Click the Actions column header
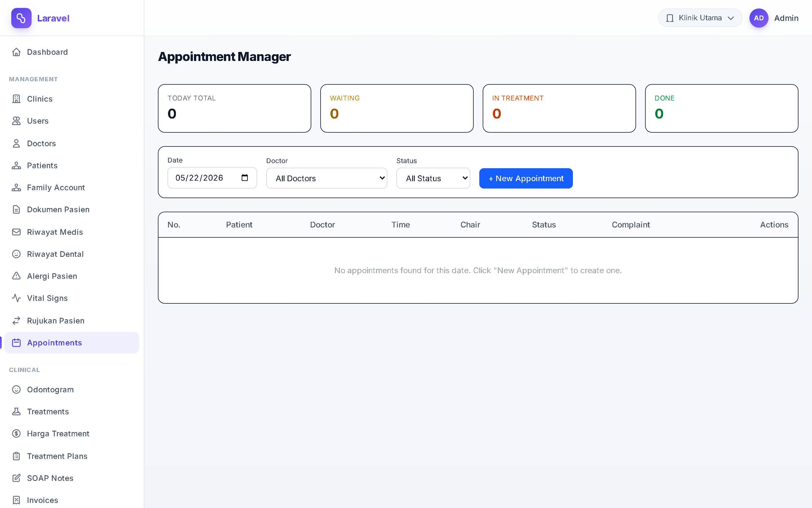The width and height of the screenshot is (812, 508). click(774, 225)
